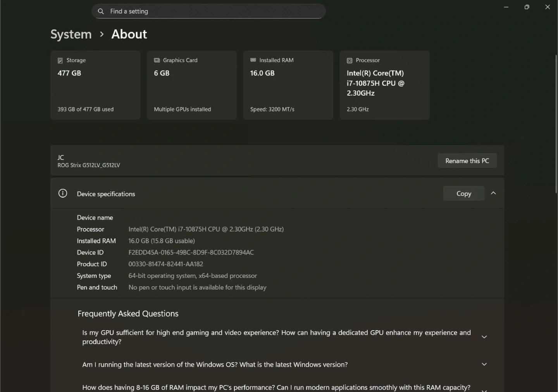Go back to System breadcrumb
This screenshot has width=558, height=392.
pos(71,34)
